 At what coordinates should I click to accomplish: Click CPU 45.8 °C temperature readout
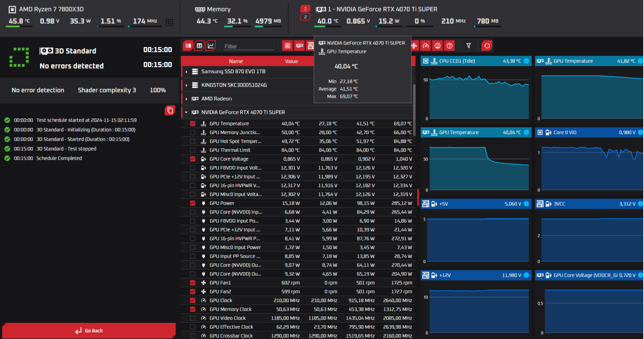(19, 21)
